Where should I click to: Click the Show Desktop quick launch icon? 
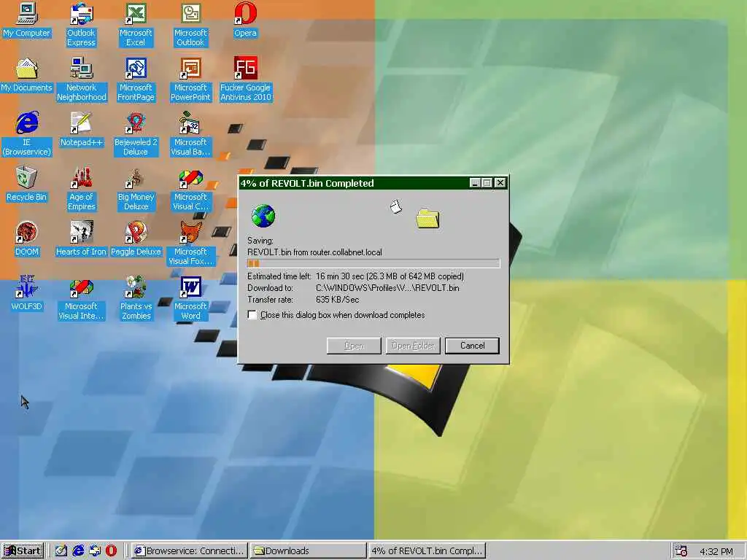[61, 551]
